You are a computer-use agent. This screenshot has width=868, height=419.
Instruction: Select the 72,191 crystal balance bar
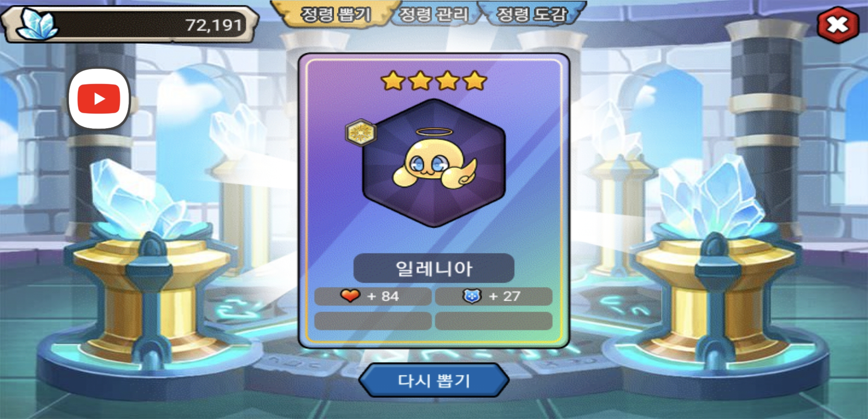(130, 24)
